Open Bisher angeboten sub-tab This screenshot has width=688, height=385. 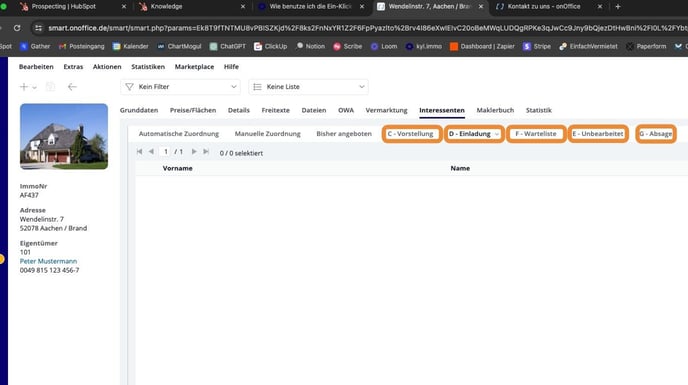pos(344,134)
